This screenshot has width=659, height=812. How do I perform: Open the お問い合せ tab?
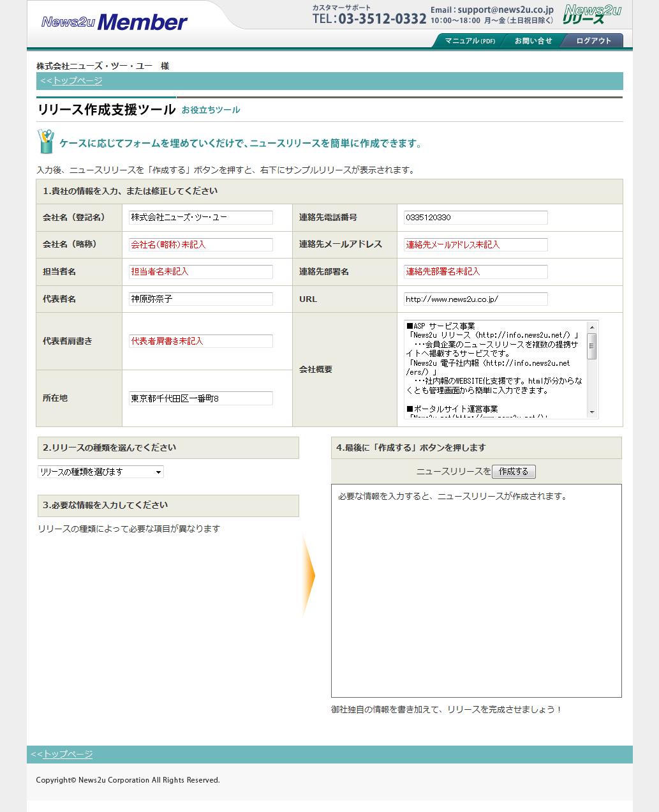[533, 41]
